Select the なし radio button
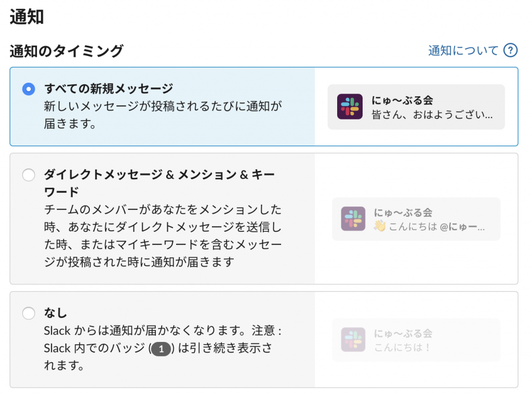The width and height of the screenshot is (532, 396). (x=29, y=313)
